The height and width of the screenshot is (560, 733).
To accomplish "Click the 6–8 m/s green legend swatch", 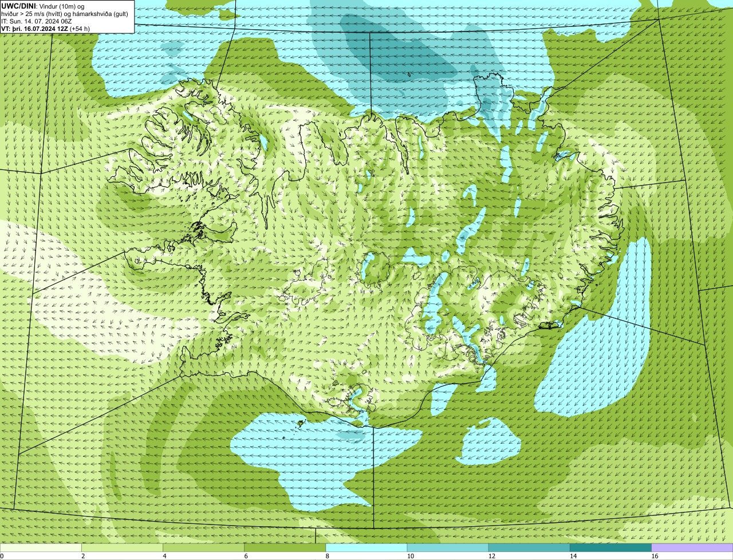I will pyautogui.click(x=285, y=548).
